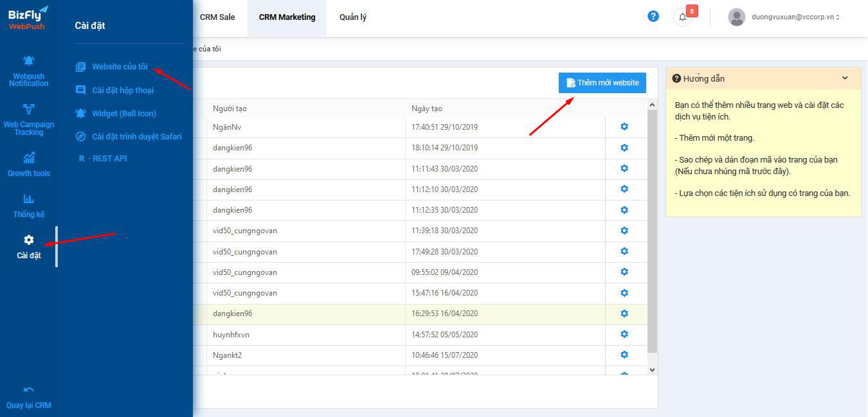Click the table's vertical scrollbar thumb

[653, 231]
